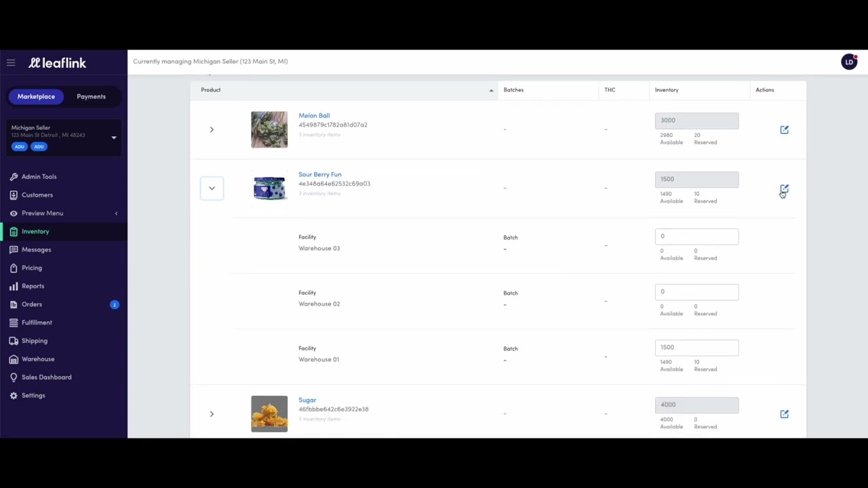
Task: Click the Inventory clipboard icon
Action: 14,232
